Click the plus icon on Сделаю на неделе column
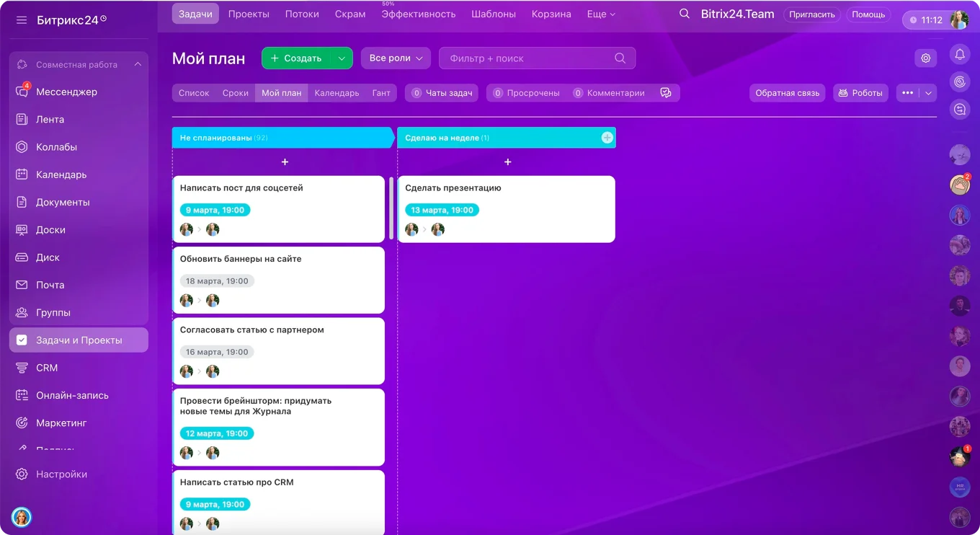The width and height of the screenshot is (980, 535). pyautogui.click(x=607, y=138)
